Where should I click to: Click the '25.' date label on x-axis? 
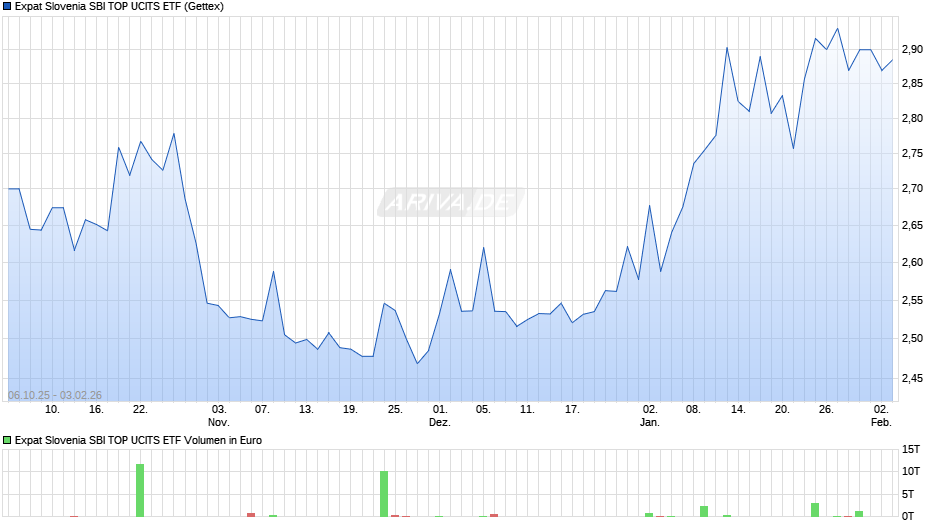tap(394, 410)
